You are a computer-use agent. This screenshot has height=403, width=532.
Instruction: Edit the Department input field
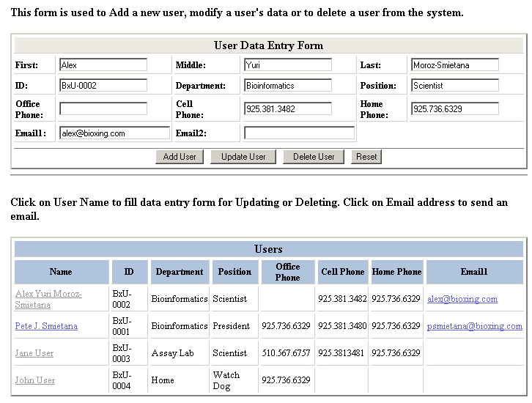[287, 86]
